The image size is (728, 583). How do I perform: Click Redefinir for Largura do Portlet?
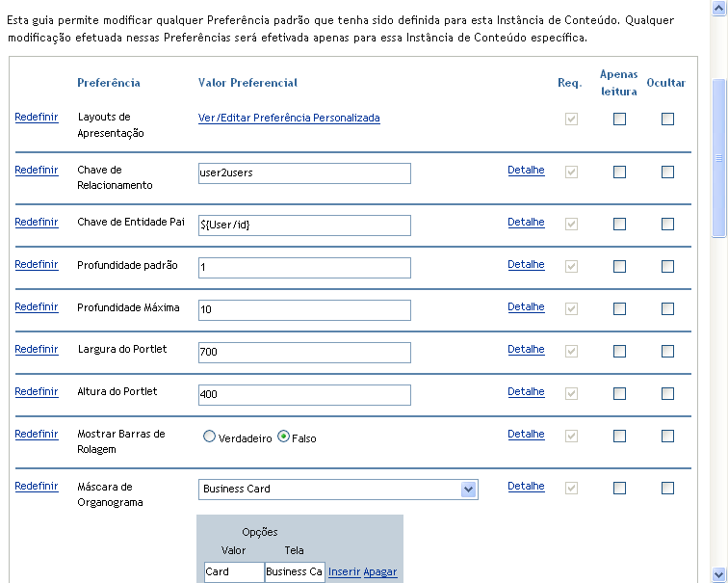click(x=36, y=350)
